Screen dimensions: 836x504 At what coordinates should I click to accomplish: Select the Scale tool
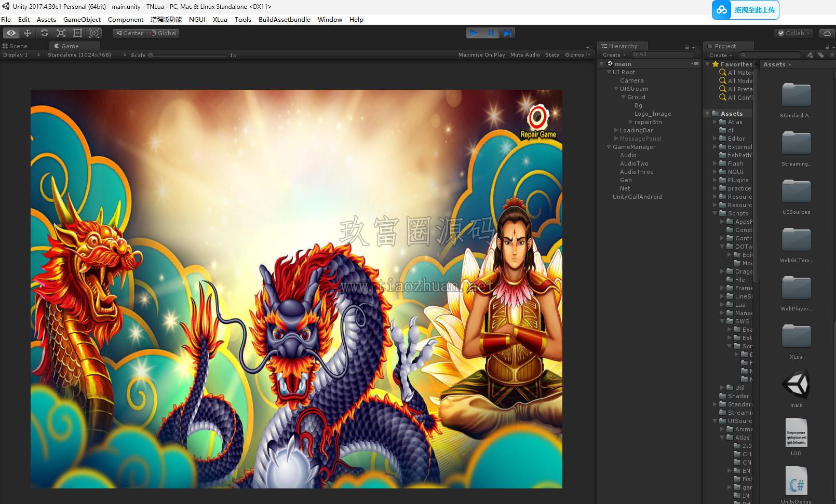click(x=61, y=33)
